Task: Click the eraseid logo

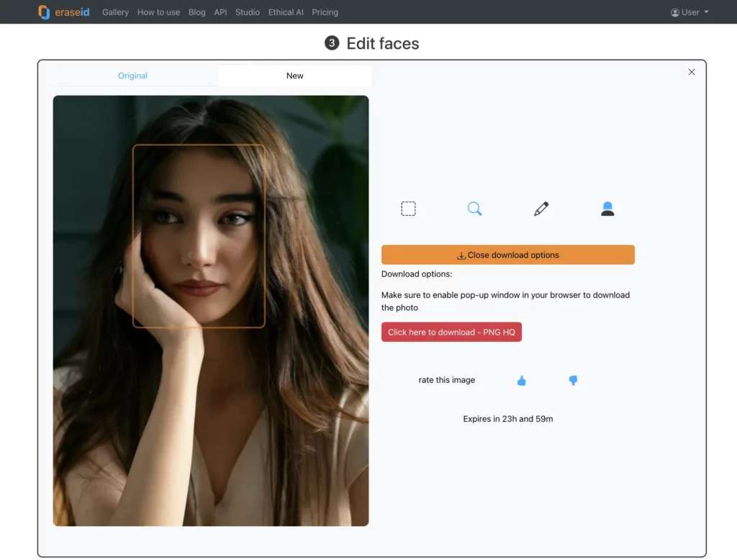Action: point(63,12)
